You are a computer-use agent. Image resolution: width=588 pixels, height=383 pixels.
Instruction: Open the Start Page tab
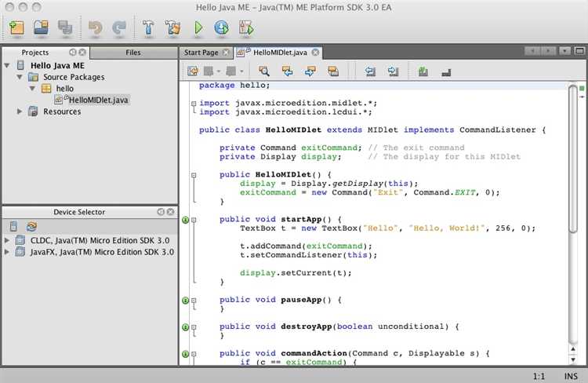tap(200, 53)
